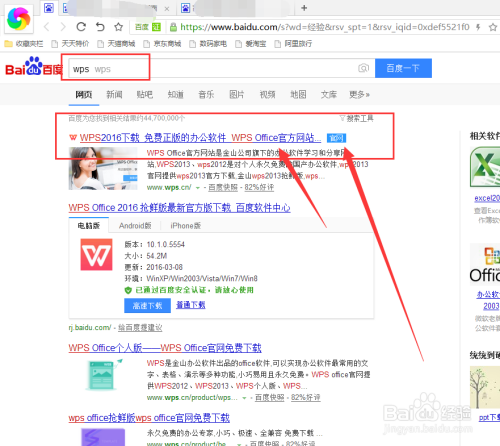The height and width of the screenshot is (446, 500).
Task: Select the 知道 search tab
Action: click(x=176, y=95)
